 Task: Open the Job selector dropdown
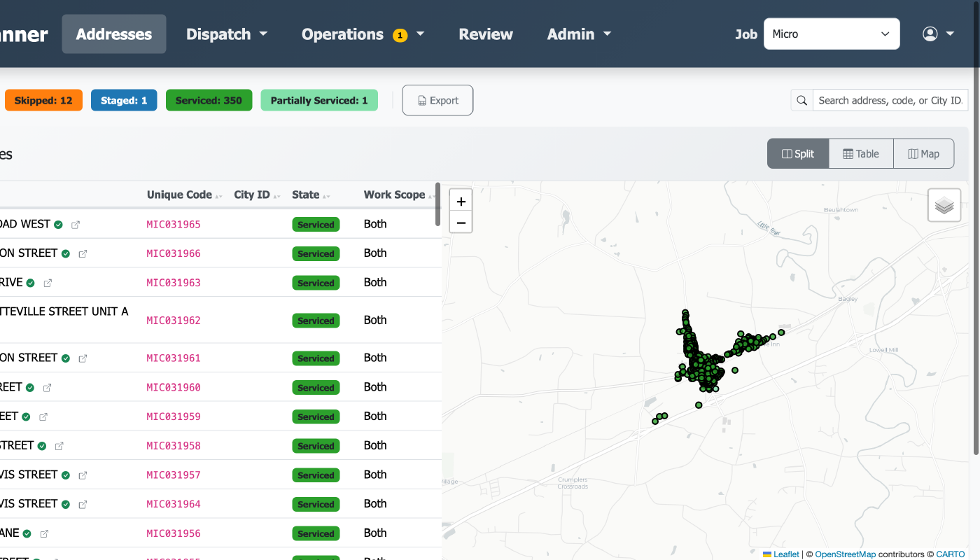[832, 34]
